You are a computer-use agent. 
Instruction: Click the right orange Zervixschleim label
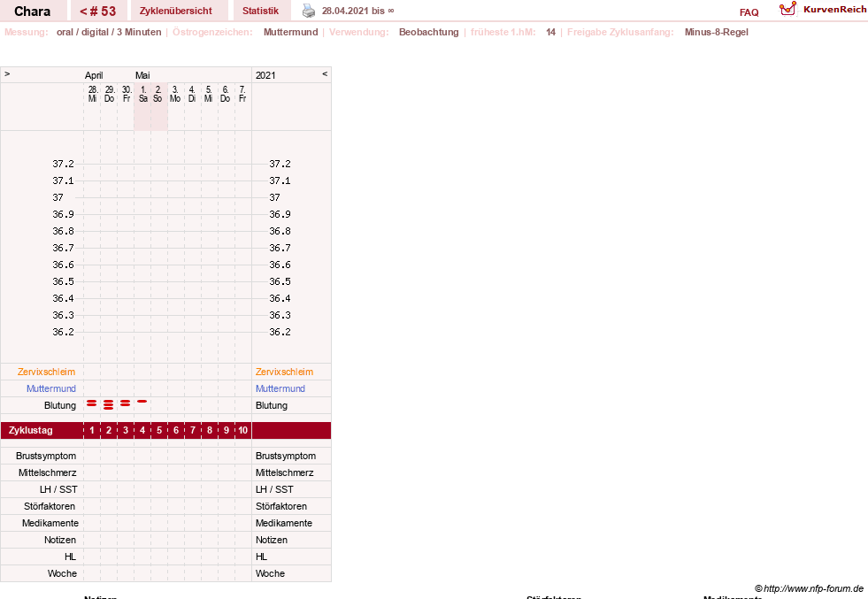point(284,372)
